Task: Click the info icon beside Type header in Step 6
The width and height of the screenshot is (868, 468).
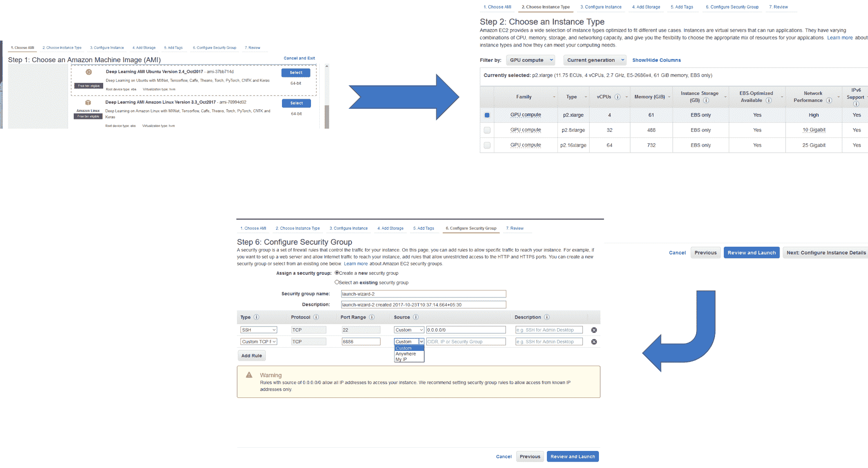Action: pyautogui.click(x=257, y=317)
